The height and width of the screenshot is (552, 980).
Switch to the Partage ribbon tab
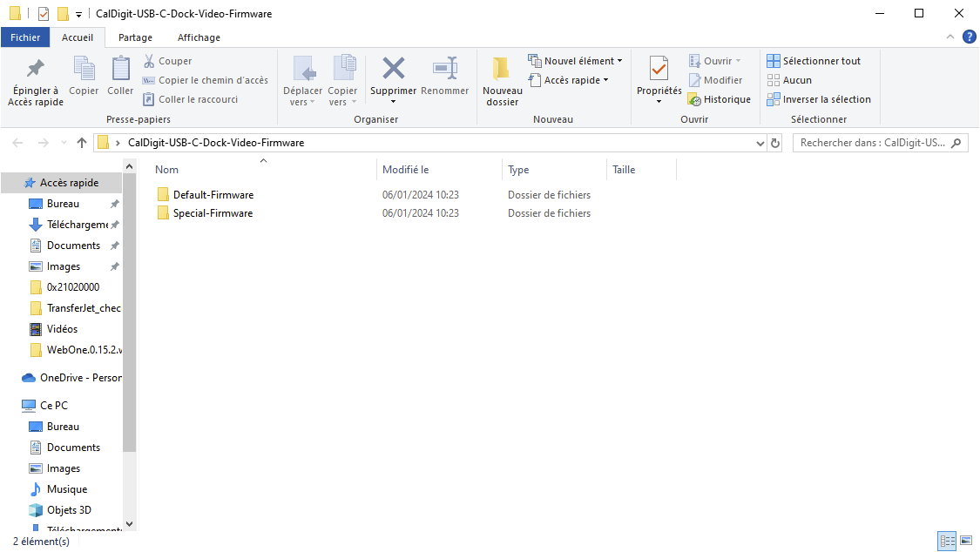pos(135,37)
